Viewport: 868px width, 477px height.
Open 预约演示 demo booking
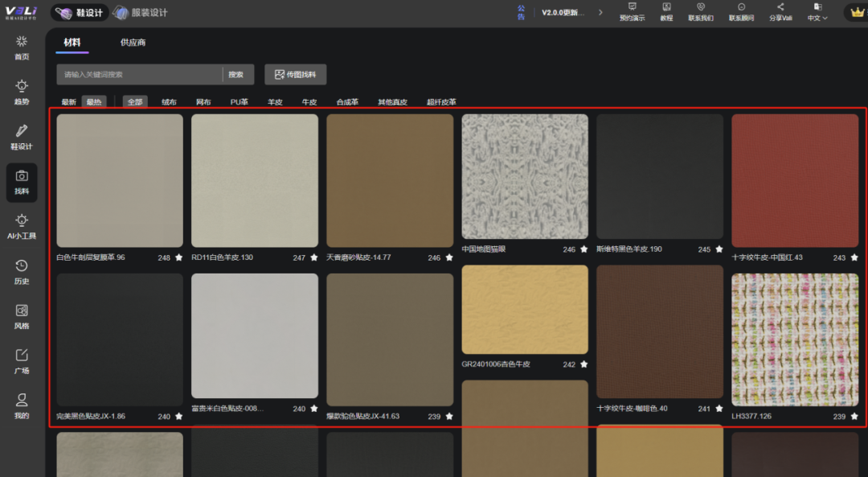tap(632, 12)
